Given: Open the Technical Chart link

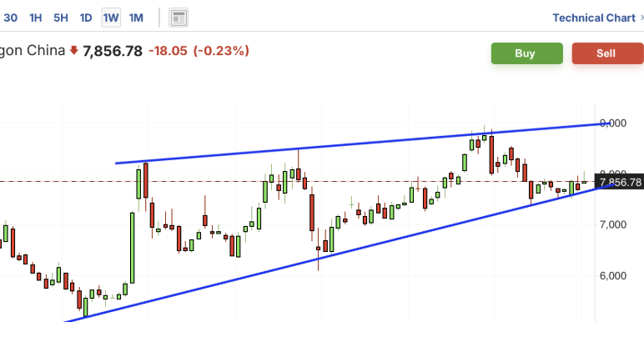Looking at the screenshot, I should (593, 18).
